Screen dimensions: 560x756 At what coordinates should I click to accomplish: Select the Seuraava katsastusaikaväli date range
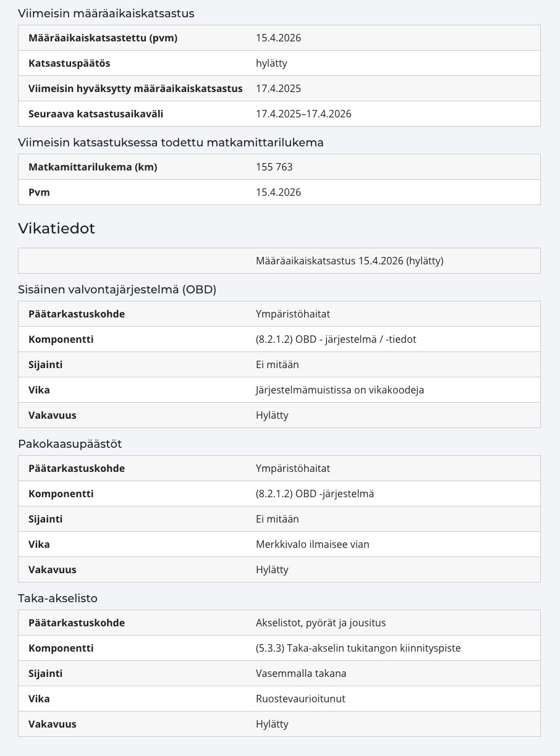pos(303,114)
